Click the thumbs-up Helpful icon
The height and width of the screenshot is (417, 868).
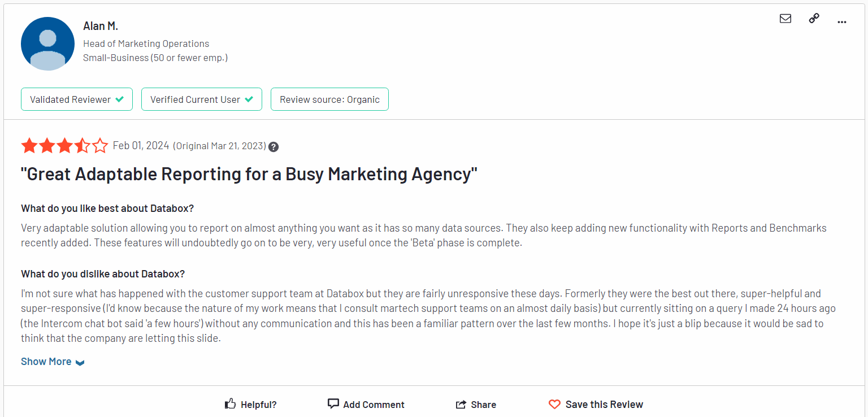coord(230,404)
